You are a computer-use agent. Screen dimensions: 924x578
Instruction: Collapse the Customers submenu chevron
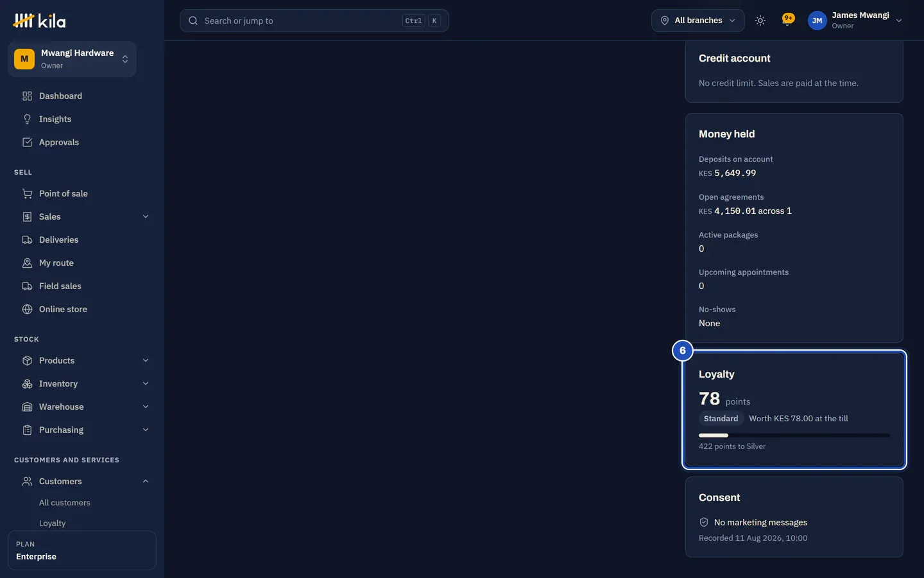coord(146,482)
